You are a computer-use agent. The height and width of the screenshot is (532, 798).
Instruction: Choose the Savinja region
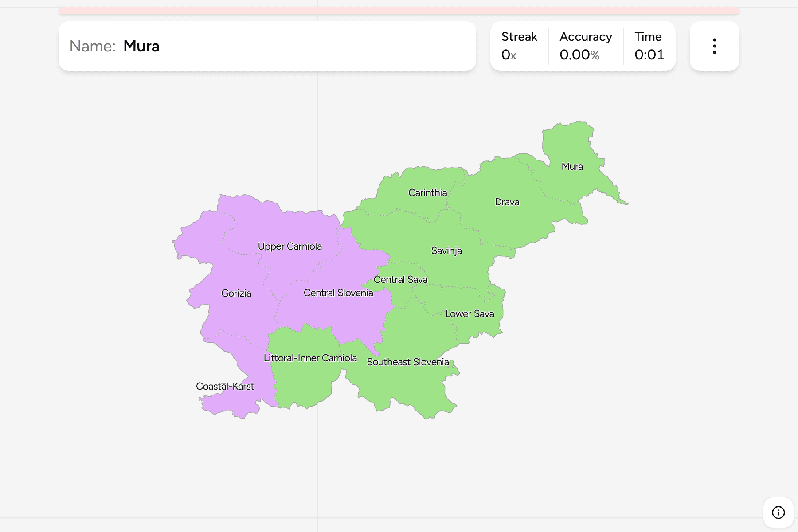(446, 251)
